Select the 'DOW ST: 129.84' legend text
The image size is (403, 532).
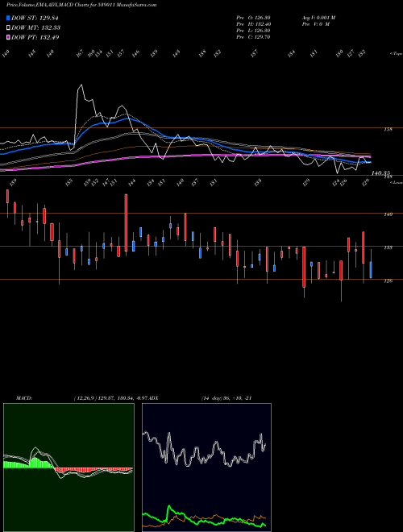(x=35, y=18)
